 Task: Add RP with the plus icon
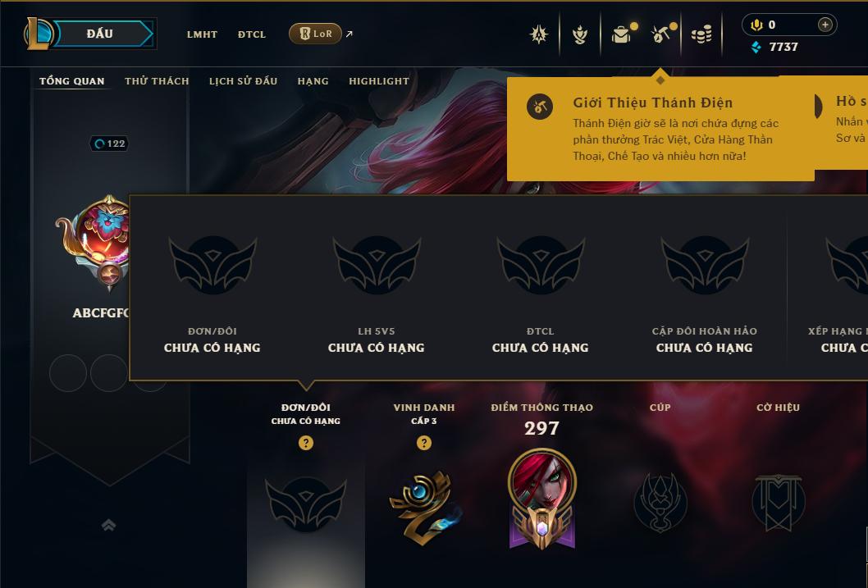coord(825,25)
